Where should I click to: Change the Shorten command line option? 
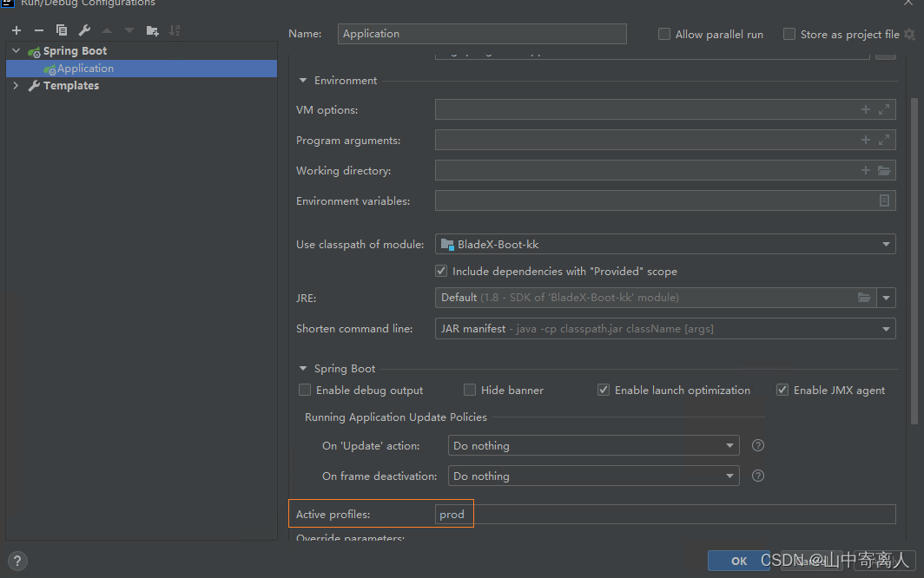point(884,328)
